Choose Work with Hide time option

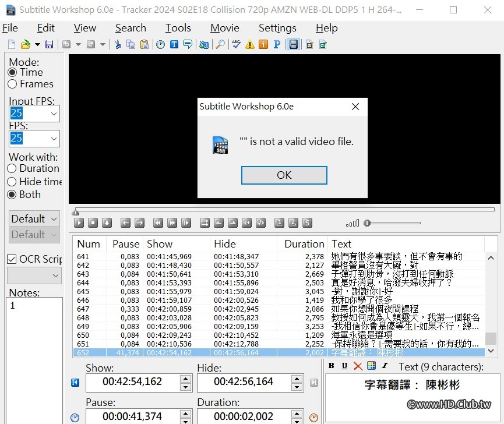12,182
